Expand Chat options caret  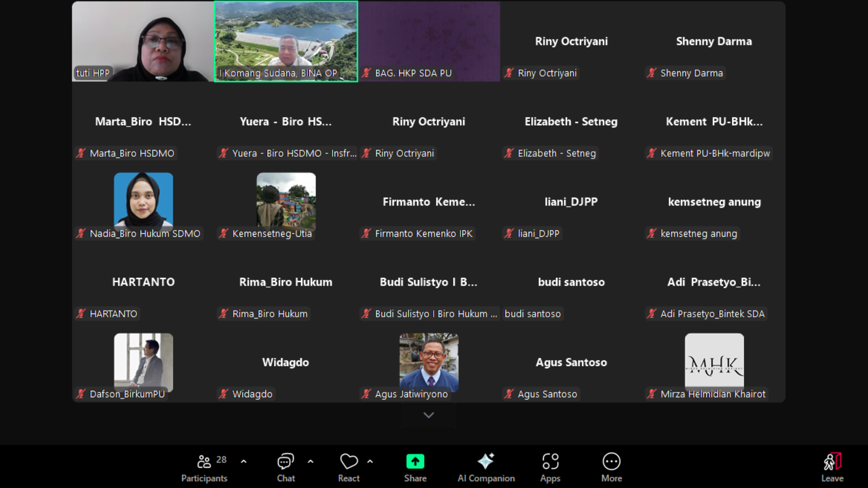pos(311,461)
